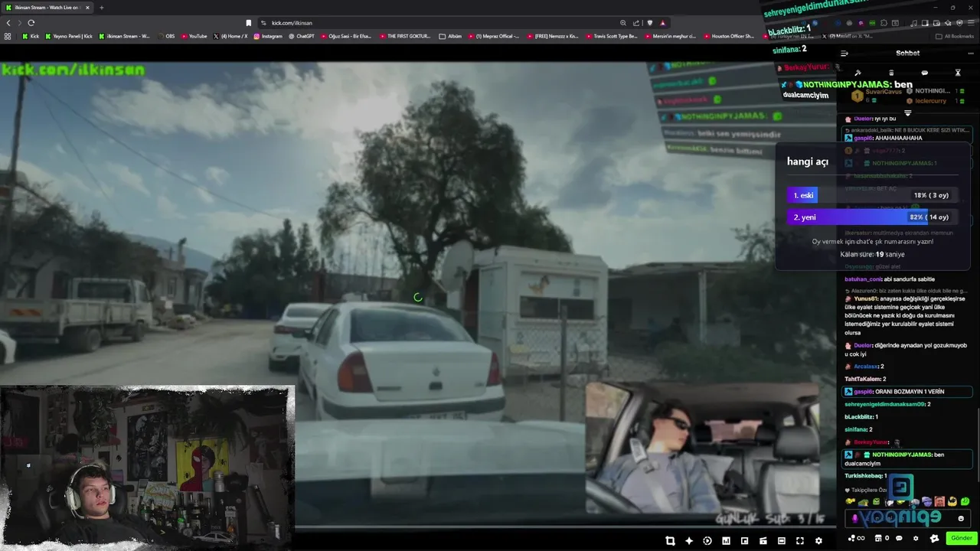Open the YouTube bookmark

coord(194,36)
